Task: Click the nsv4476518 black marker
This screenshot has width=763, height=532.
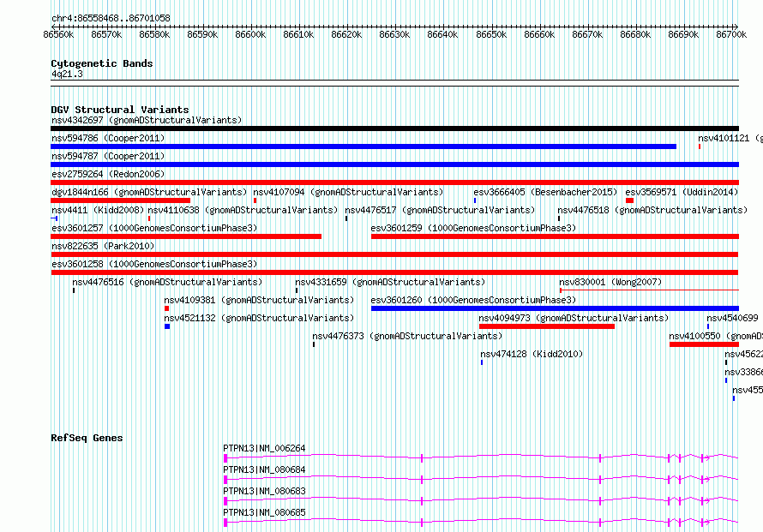Action: tap(559, 218)
